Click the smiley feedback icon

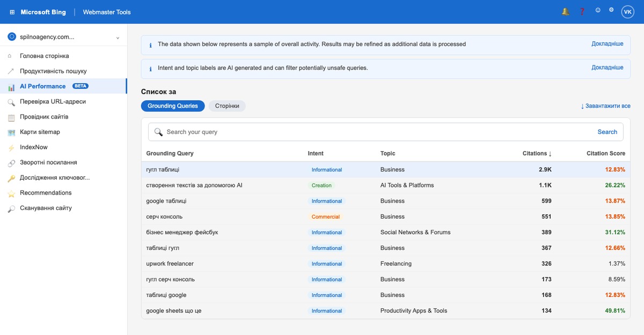(x=598, y=10)
